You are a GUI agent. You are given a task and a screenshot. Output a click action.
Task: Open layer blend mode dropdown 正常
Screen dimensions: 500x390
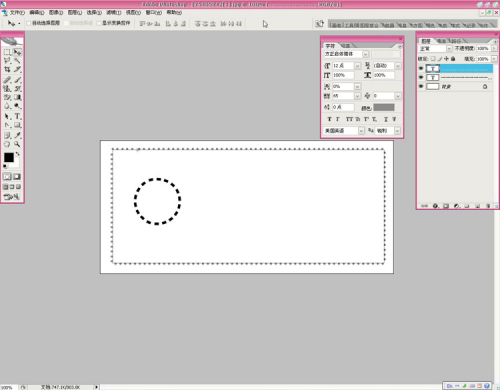click(x=449, y=49)
